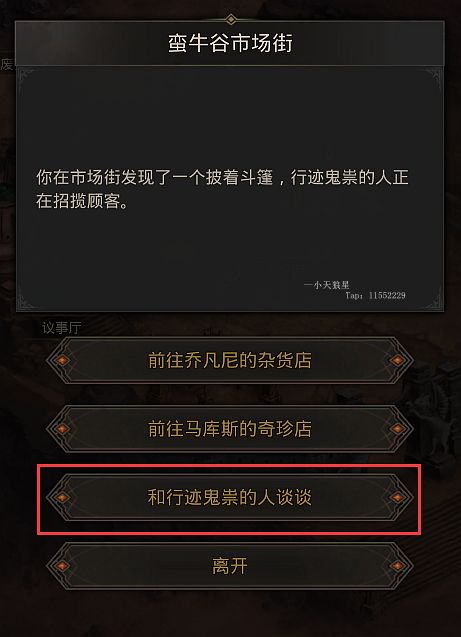The height and width of the screenshot is (637, 461).
Task: Click the partially hidden 废 map label
Action: pyautogui.click(x=7, y=64)
